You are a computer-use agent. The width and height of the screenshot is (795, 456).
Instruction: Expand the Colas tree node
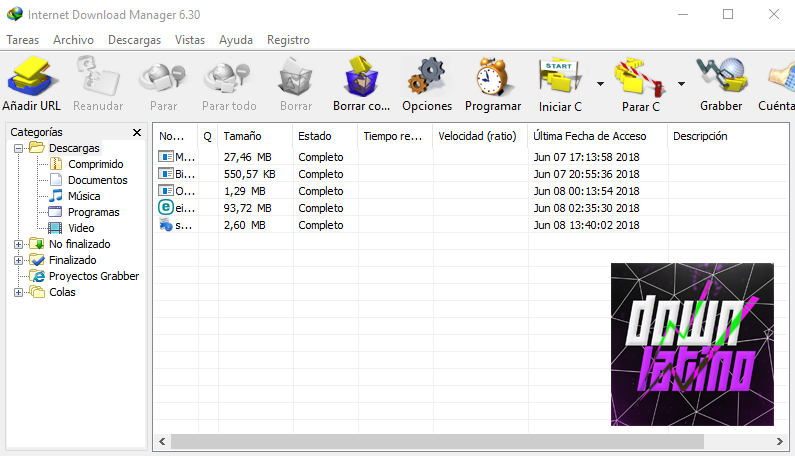(x=18, y=293)
